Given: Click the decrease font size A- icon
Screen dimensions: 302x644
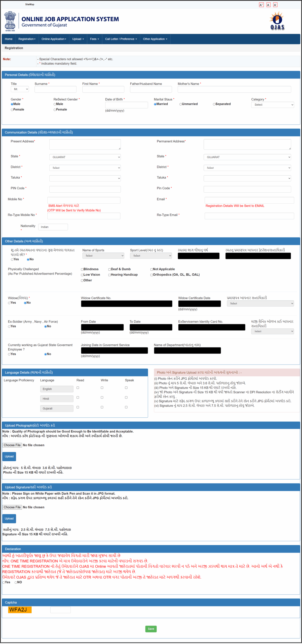Looking at the screenshot, I should point(275,5).
